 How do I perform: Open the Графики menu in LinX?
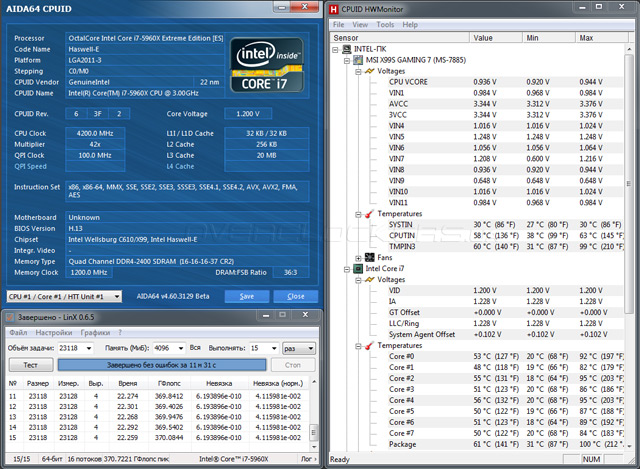pos(95,333)
